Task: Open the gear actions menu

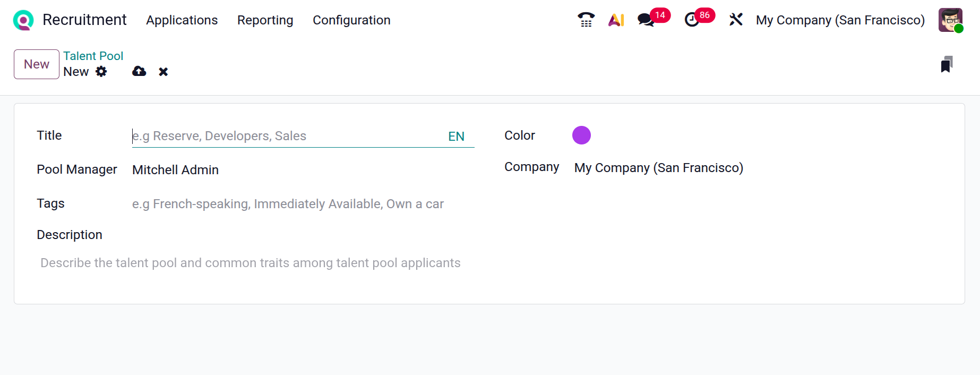Action: coord(101,72)
